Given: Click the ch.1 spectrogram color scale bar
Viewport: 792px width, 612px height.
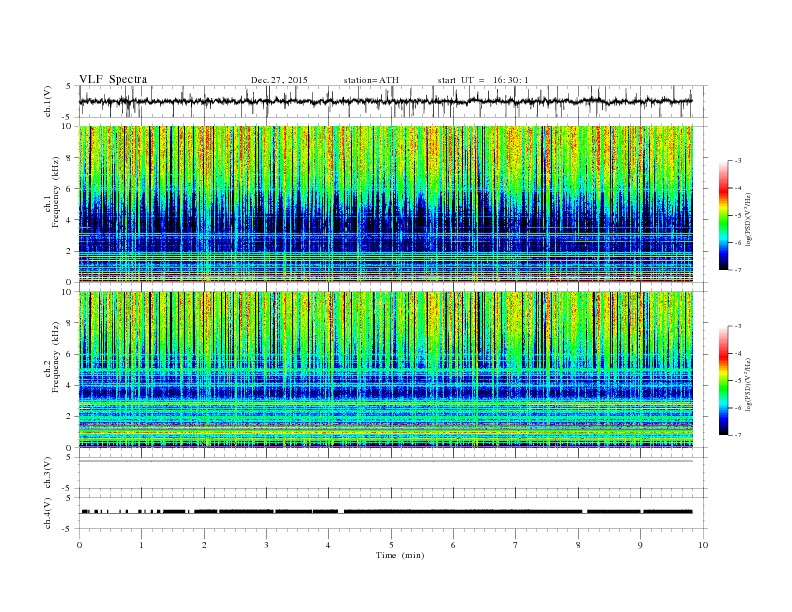Looking at the screenshot, I should (x=723, y=215).
